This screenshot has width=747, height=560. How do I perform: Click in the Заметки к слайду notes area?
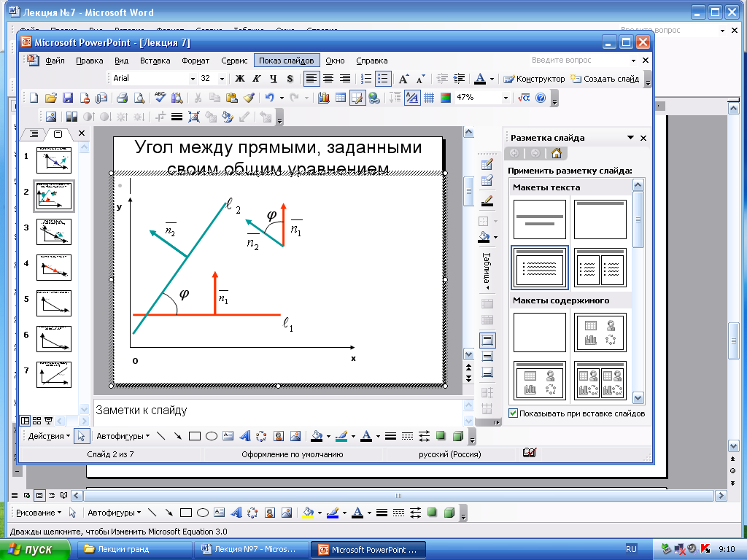pos(278,411)
